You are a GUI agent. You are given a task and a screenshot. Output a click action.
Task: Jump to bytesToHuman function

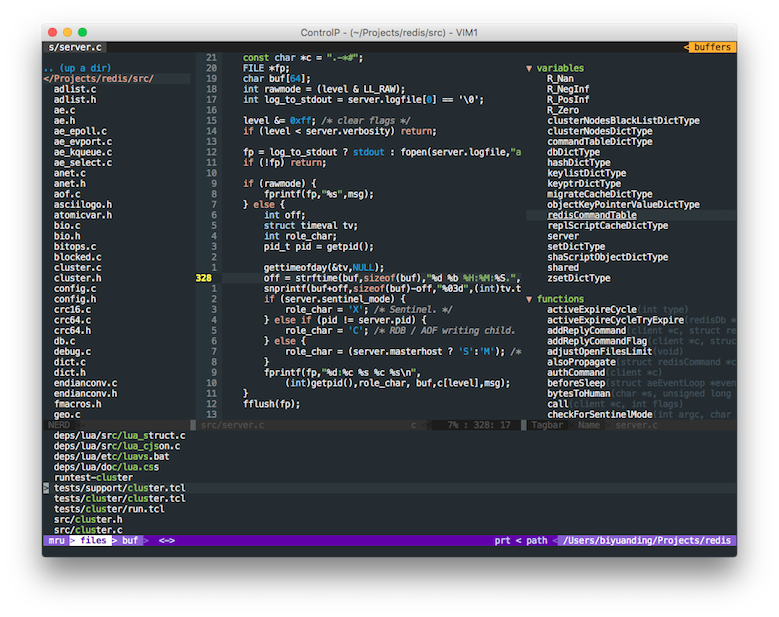point(579,393)
